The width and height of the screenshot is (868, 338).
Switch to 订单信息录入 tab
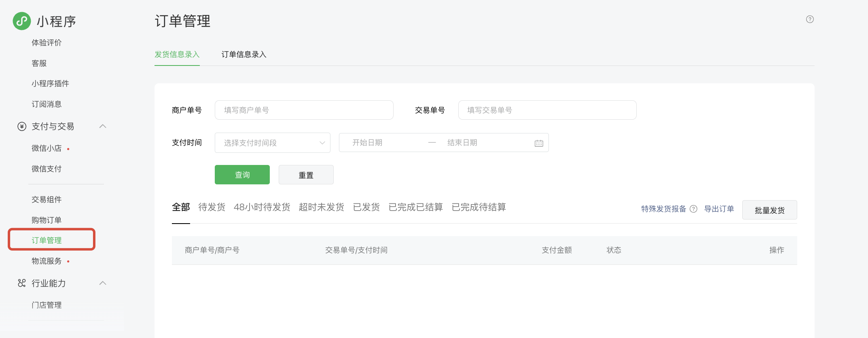243,55
